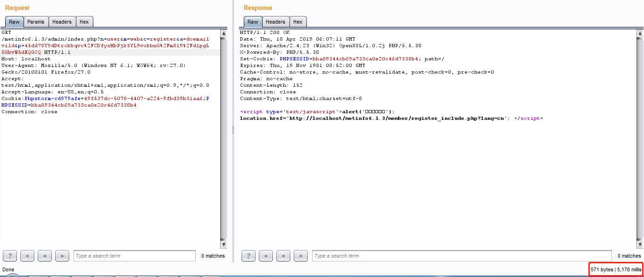Click the 'Content-Type: text/html;charset=utf-8' line
This screenshot has width=644, height=277.
tap(301, 99)
